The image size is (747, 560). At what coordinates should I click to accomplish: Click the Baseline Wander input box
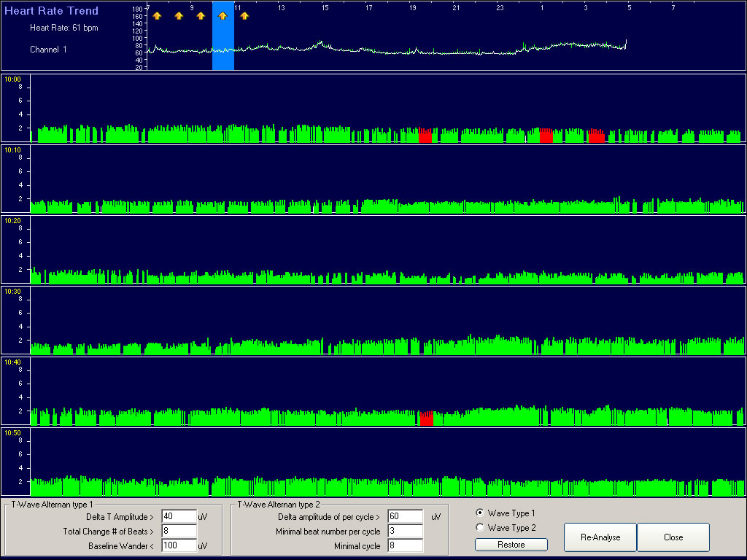pos(179,545)
